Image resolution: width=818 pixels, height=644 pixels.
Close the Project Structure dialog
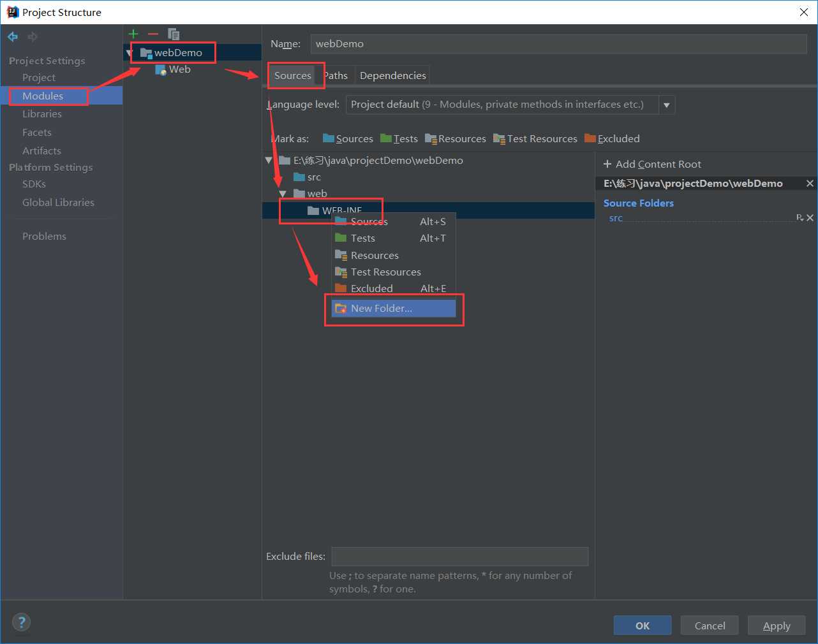coord(804,12)
